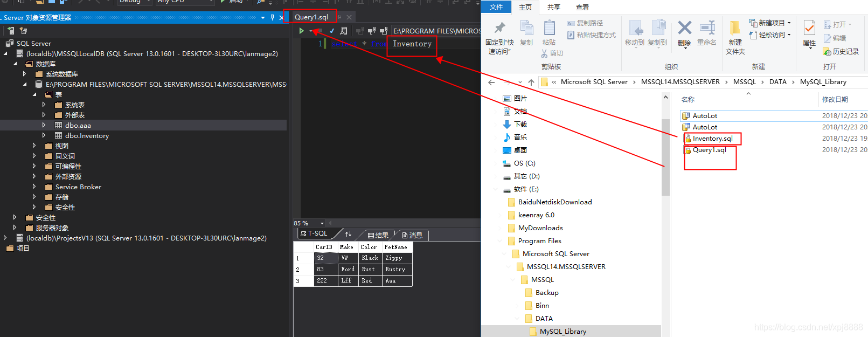Go back in File Explorer navigation
Screen dimensions: 868x337
coord(491,82)
